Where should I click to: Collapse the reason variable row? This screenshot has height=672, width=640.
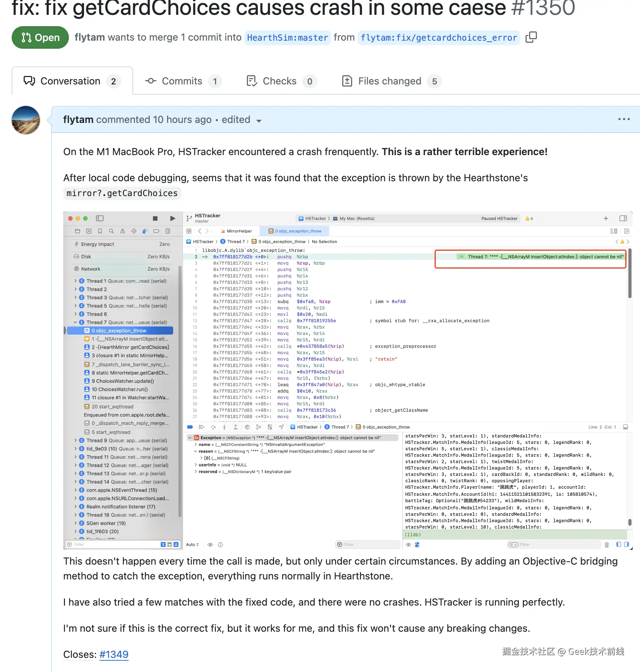pos(196,451)
